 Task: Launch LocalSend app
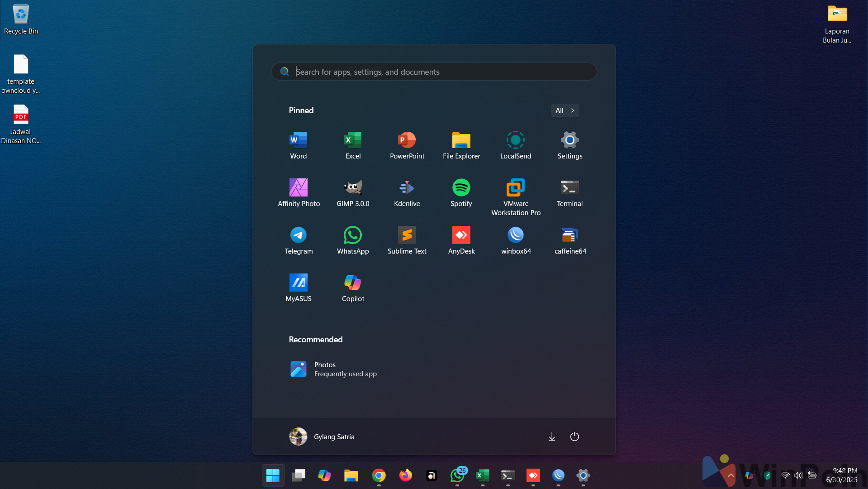point(516,146)
